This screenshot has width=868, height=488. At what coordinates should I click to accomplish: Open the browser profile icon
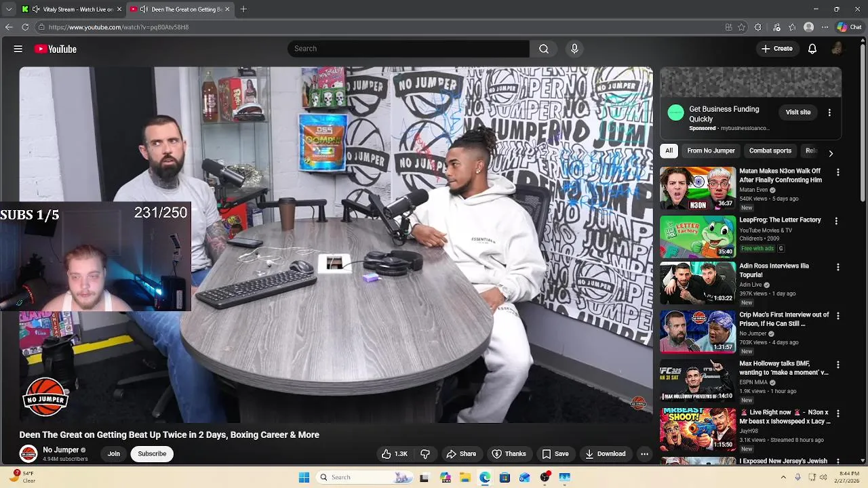808,27
